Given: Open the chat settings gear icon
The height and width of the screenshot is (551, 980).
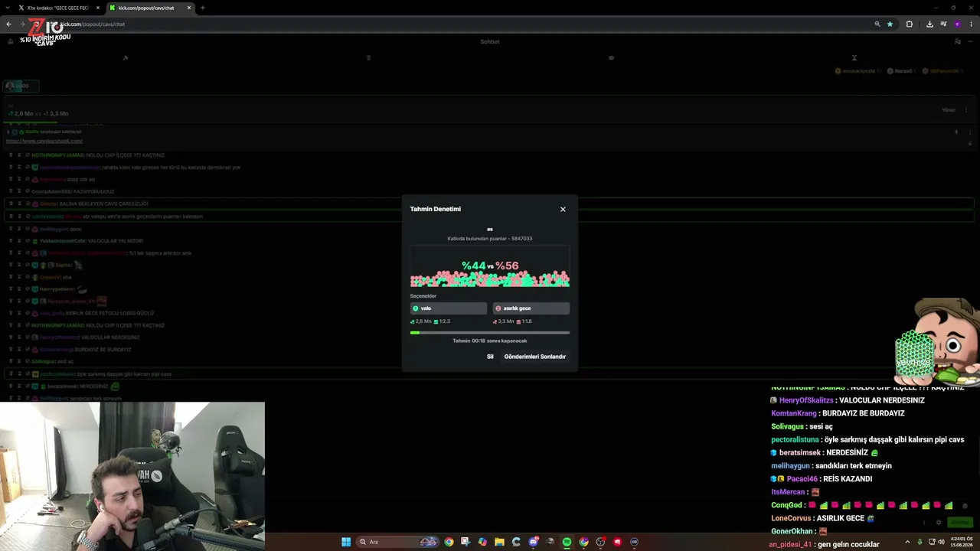Looking at the screenshot, I should coord(939,523).
